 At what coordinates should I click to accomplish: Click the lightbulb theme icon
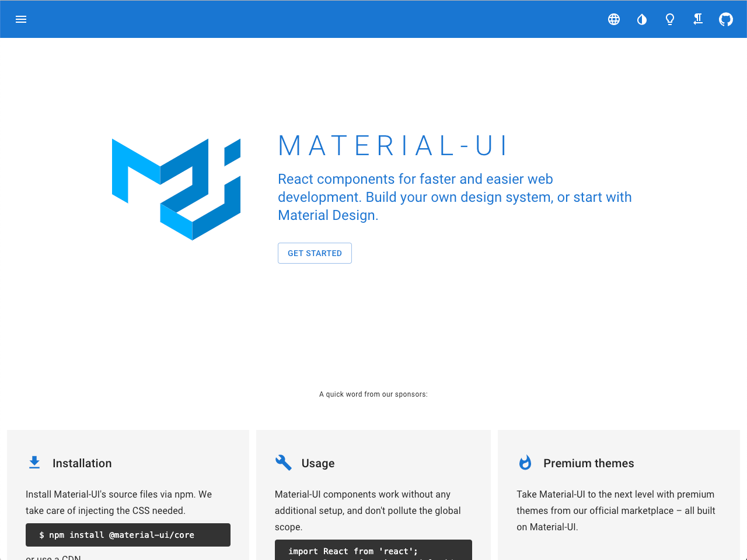pos(669,19)
